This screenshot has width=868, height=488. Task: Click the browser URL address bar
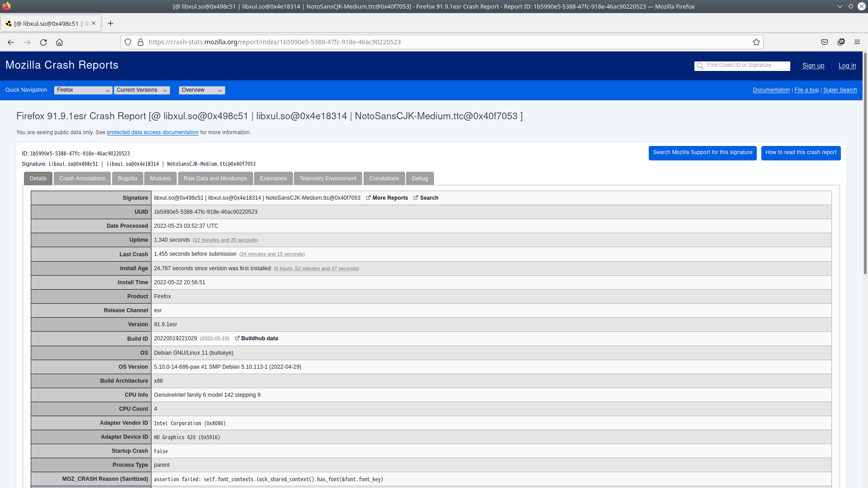442,42
